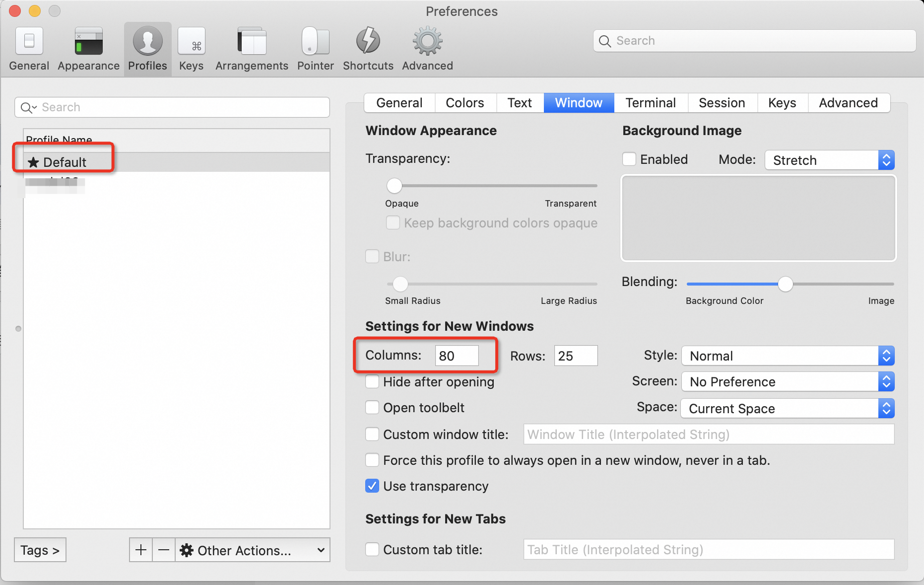Open the Shortcuts lightning bolt icon
This screenshot has height=585, width=924.
368,41
